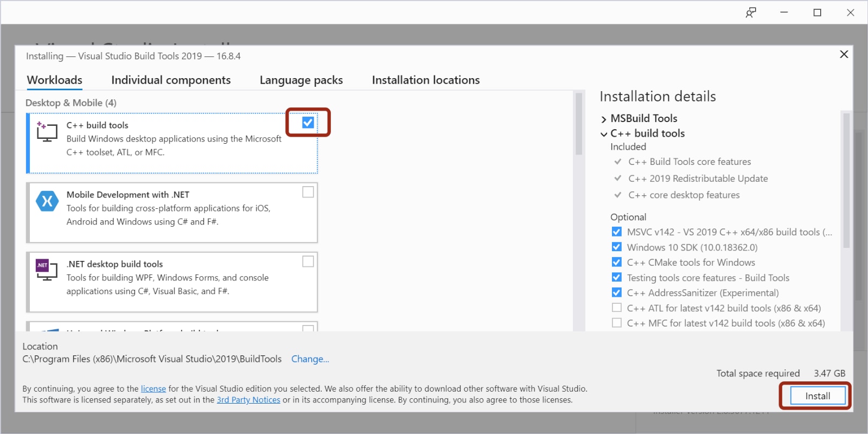This screenshot has height=434, width=868.
Task: Click 'C++ 2019 Redistributable Update' item
Action: [698, 178]
